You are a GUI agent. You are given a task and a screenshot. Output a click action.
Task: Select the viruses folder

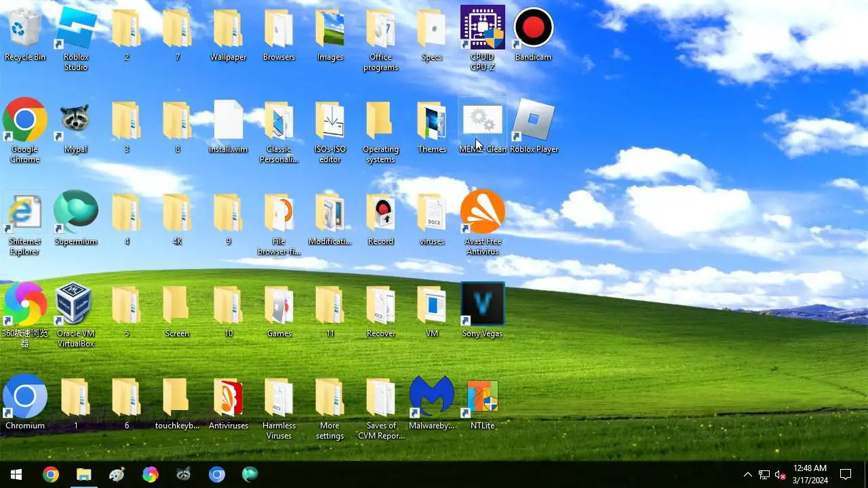pos(432,219)
